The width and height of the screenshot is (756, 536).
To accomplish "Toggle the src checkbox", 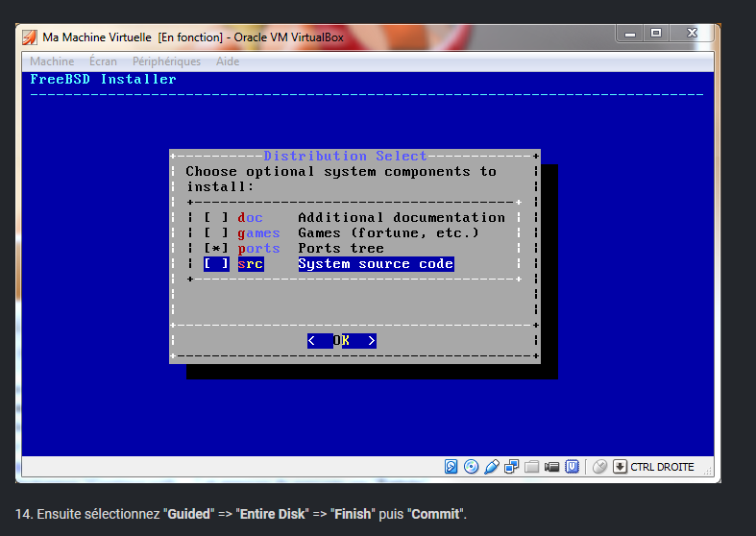I will (x=216, y=264).
